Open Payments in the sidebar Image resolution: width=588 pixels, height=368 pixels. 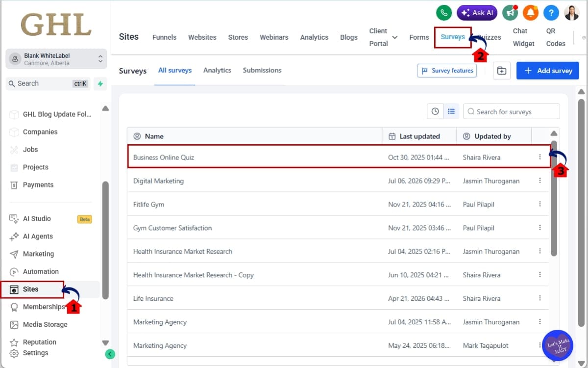coord(38,185)
